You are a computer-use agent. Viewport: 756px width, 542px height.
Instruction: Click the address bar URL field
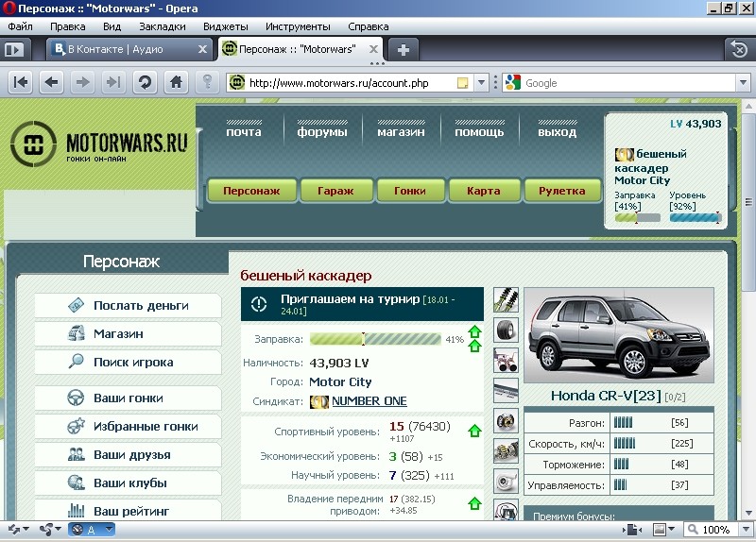click(351, 83)
